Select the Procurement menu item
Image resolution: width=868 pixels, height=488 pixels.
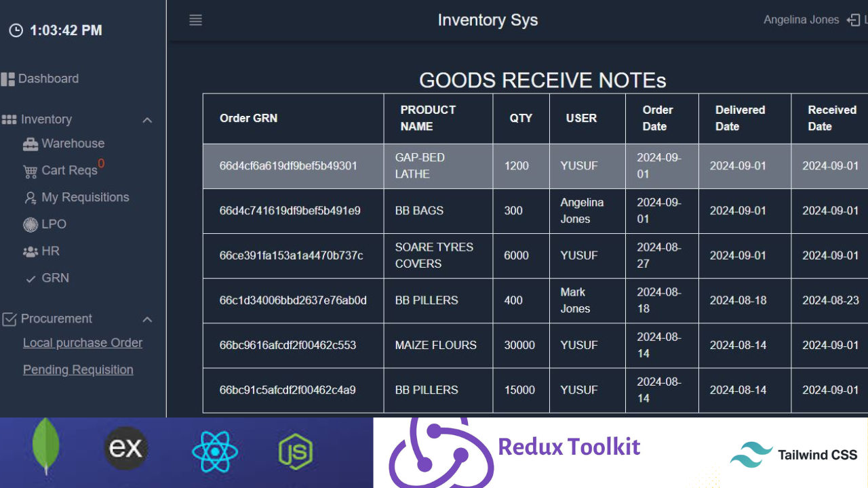56,319
